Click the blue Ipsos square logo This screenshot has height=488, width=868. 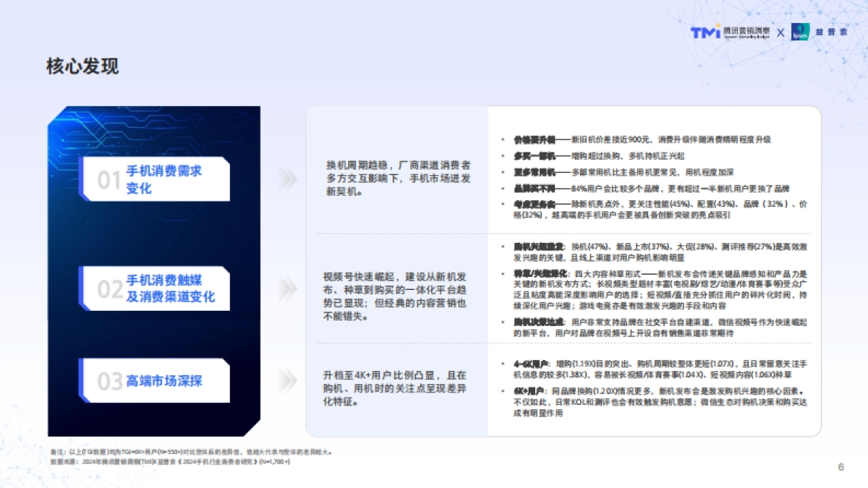(x=800, y=33)
